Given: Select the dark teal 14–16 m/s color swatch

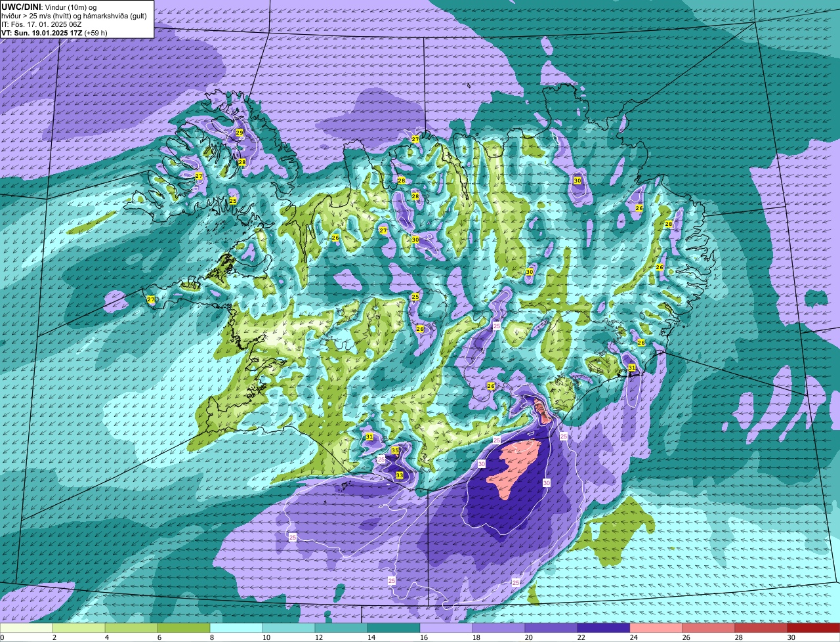Looking at the screenshot, I should 394,628.
